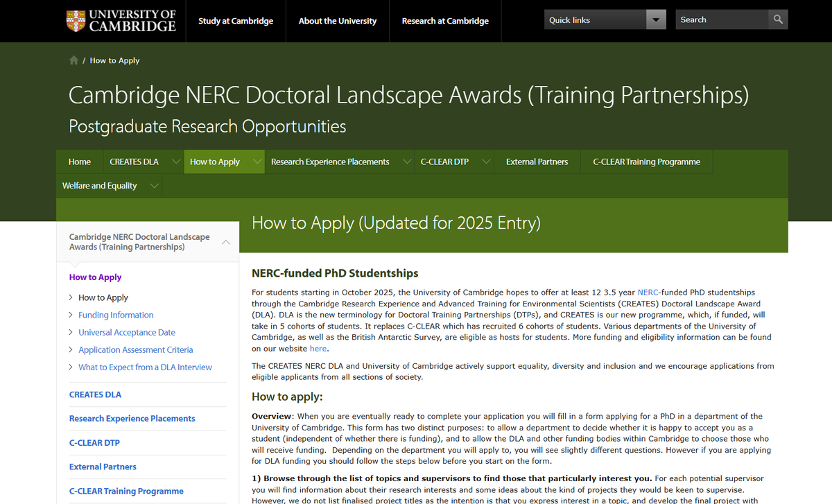Open Study at Cambridge menu
This screenshot has height=504, width=832.
point(236,21)
